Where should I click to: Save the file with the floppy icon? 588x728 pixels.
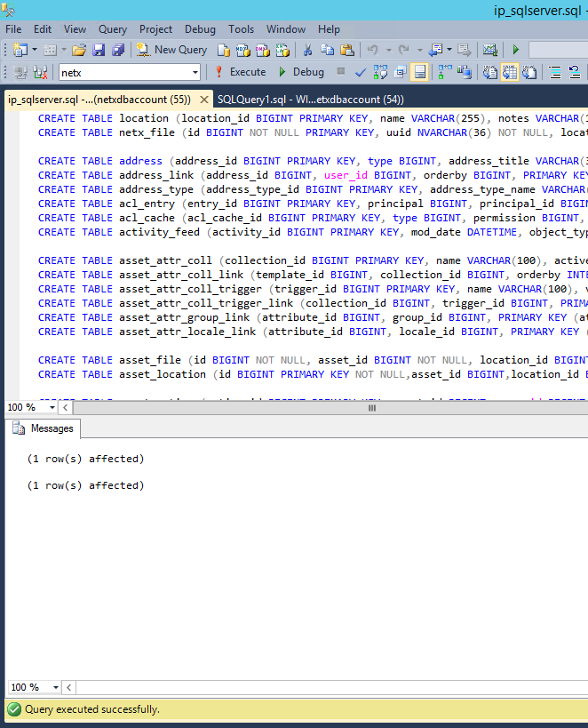(98, 50)
